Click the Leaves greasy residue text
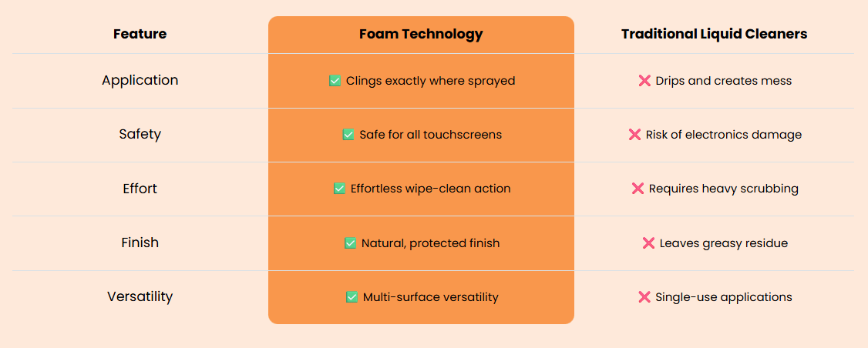868x348 pixels. coord(724,243)
